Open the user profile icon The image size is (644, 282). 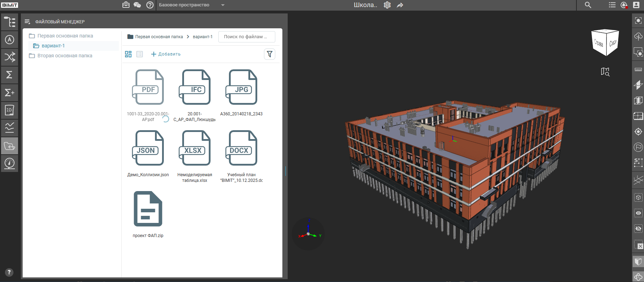636,5
